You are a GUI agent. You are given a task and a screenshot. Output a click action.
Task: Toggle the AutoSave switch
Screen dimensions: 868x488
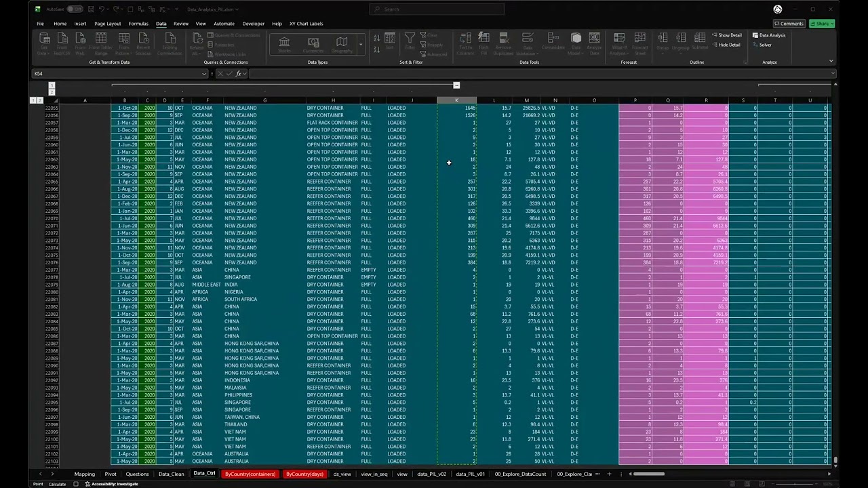pos(74,9)
